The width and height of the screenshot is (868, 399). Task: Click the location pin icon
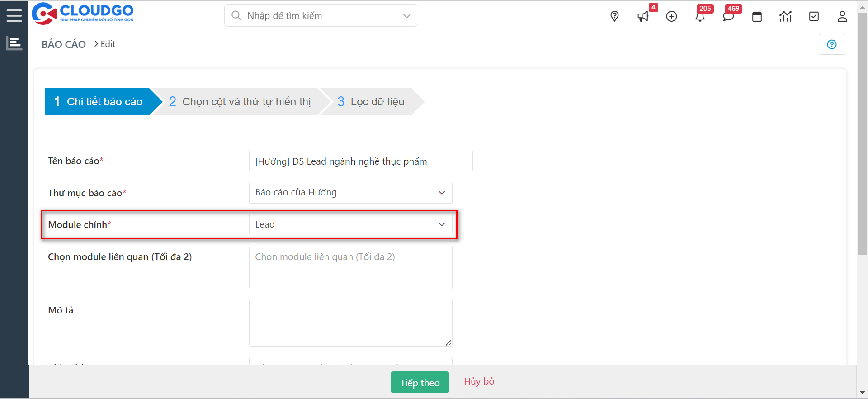[x=614, y=17]
